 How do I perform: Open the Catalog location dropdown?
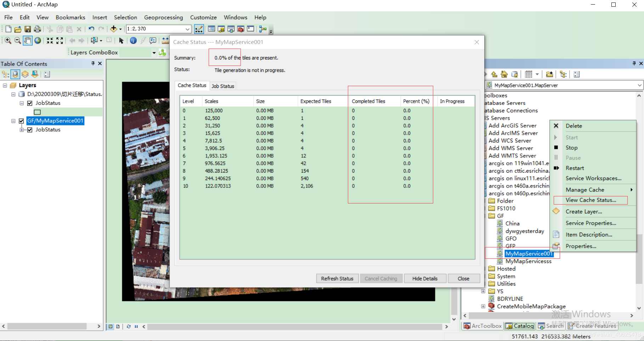[x=639, y=85]
